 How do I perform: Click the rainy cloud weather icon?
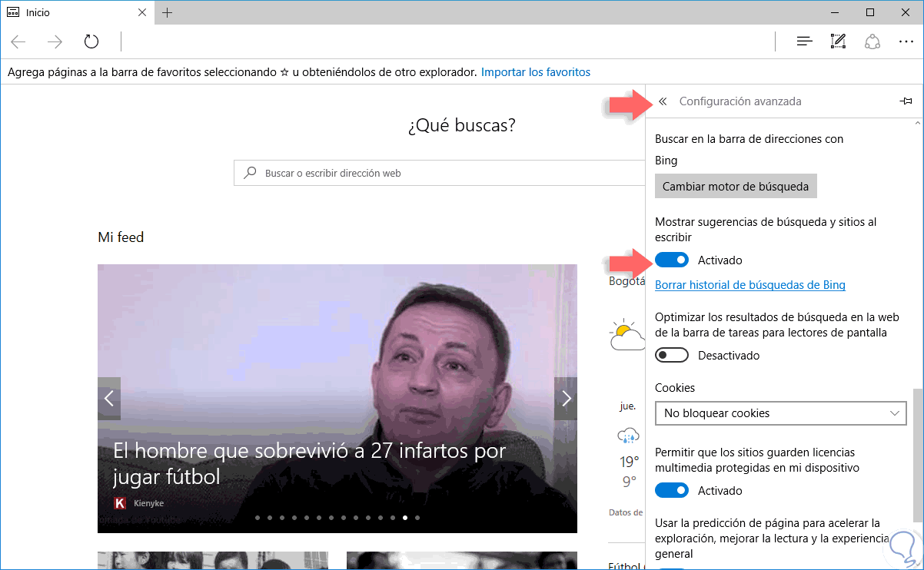628,436
